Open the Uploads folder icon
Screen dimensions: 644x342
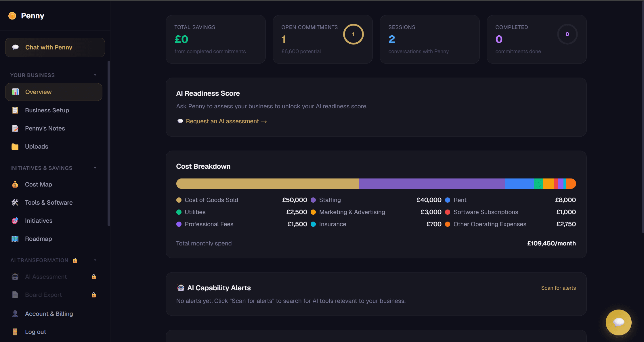15,146
